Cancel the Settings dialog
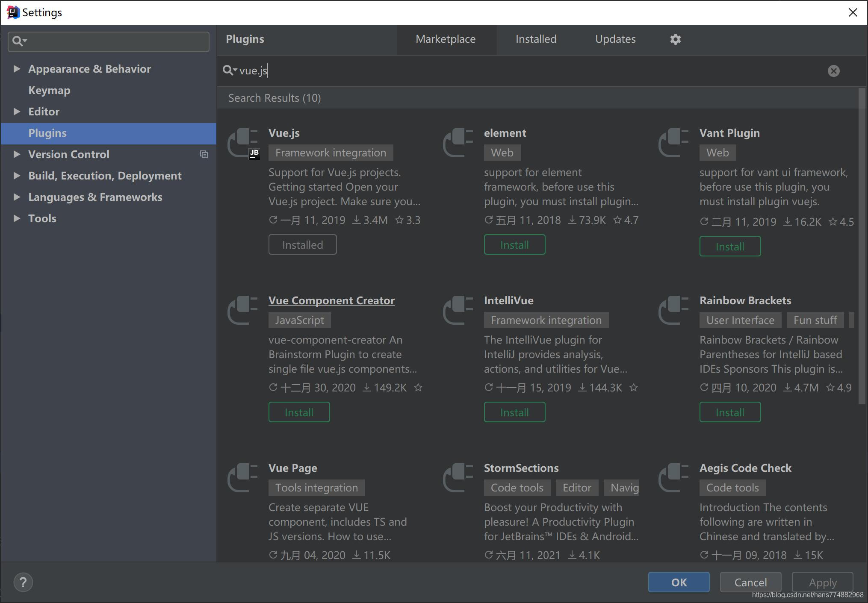 click(750, 582)
